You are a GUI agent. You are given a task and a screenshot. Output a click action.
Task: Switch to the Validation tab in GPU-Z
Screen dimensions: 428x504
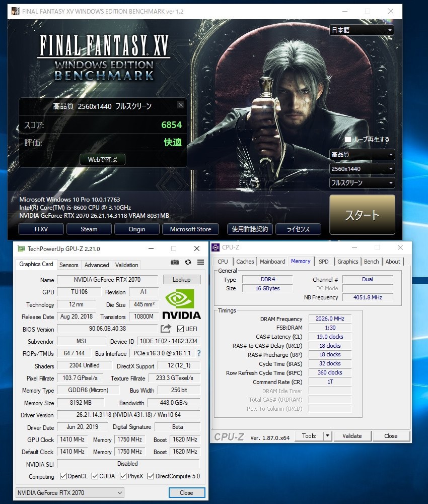point(126,265)
